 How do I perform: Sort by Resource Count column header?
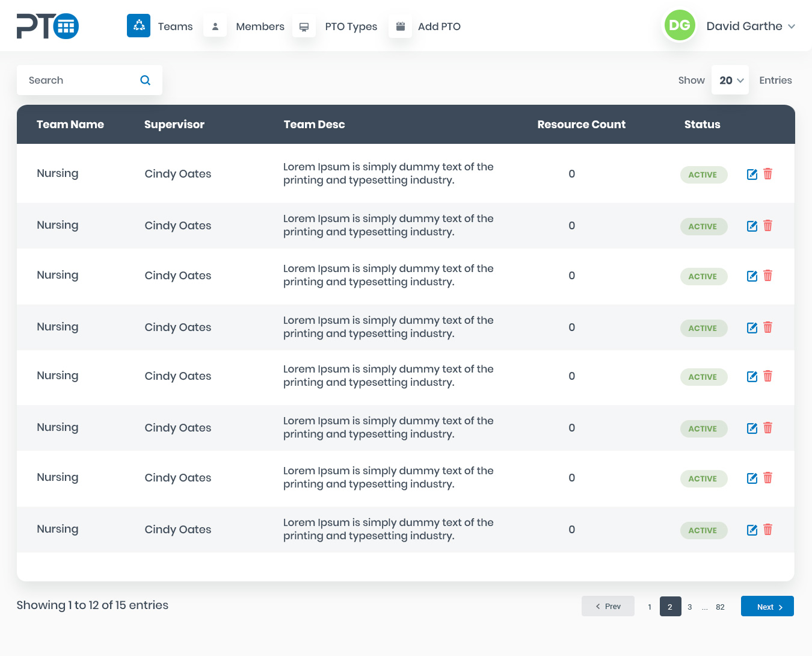(x=582, y=125)
